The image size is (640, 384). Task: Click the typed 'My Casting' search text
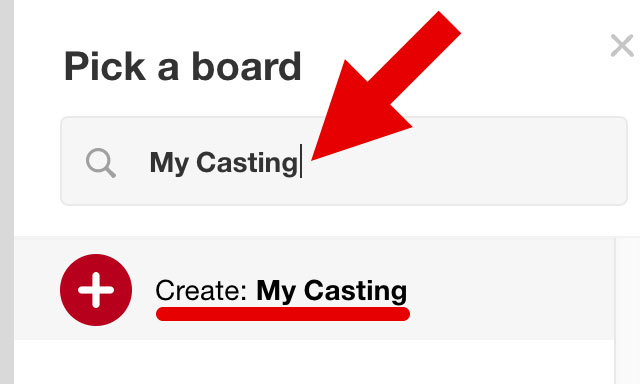point(224,163)
